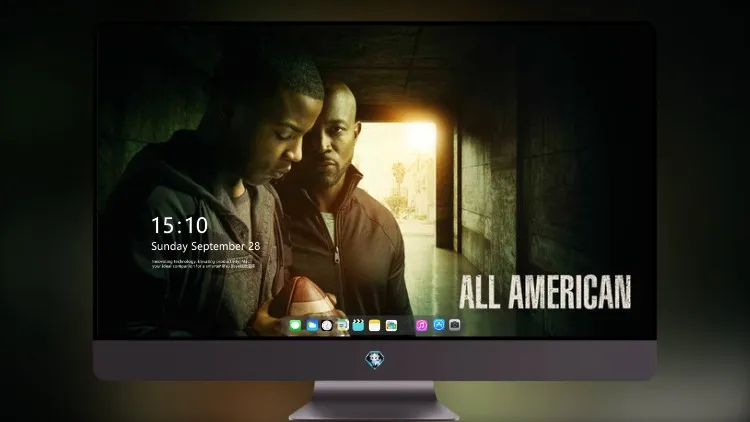The width and height of the screenshot is (750, 422).
Task: Open the yellow Notes app in dock
Action: click(x=375, y=325)
